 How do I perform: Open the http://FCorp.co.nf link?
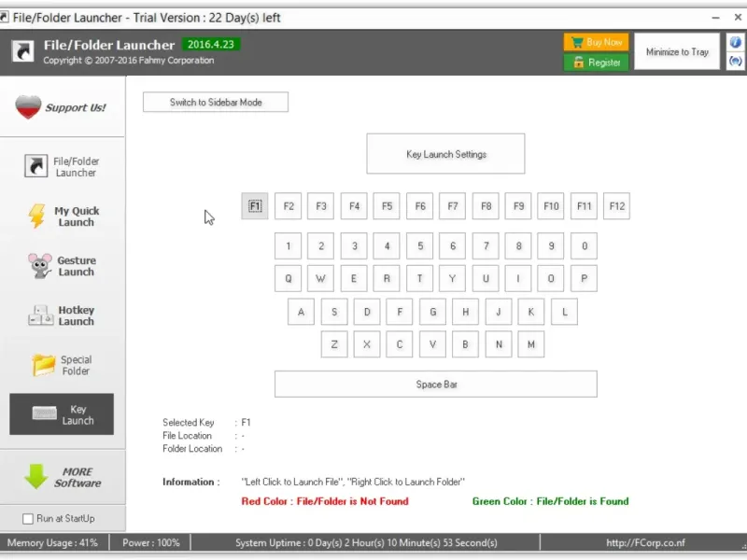(645, 542)
